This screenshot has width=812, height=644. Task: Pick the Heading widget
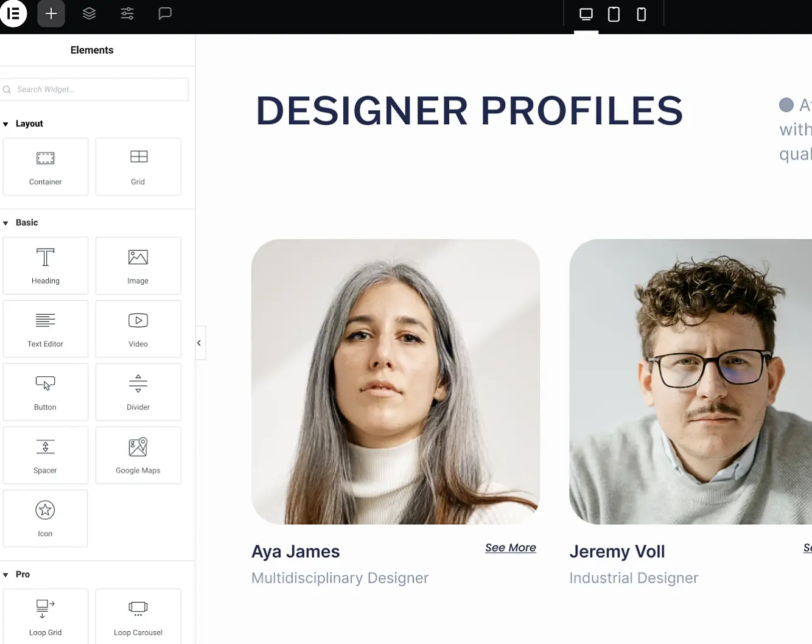click(x=46, y=266)
